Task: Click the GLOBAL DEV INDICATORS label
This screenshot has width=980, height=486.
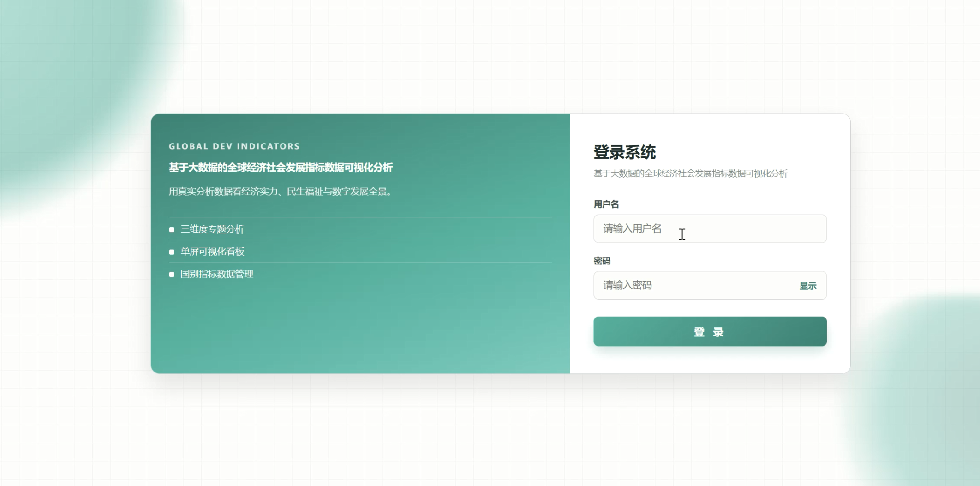Action: coord(234,146)
